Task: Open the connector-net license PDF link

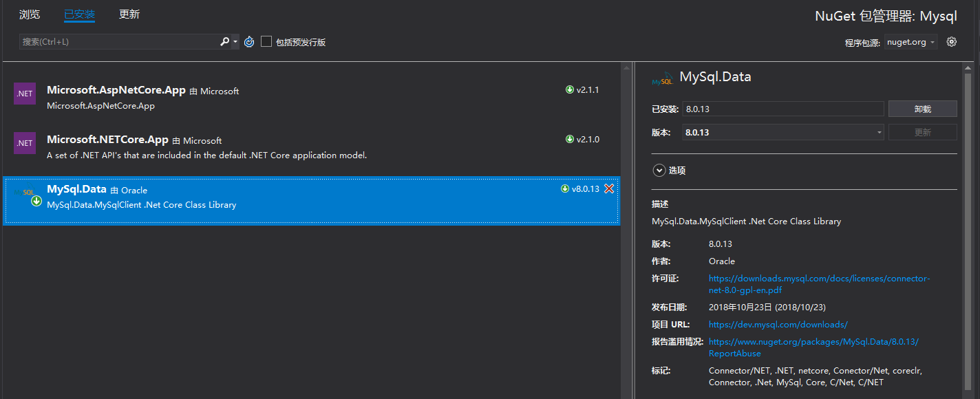Action: (819, 284)
